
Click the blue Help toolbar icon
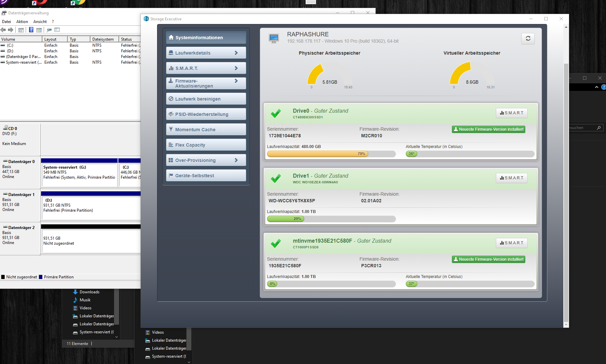(31, 30)
